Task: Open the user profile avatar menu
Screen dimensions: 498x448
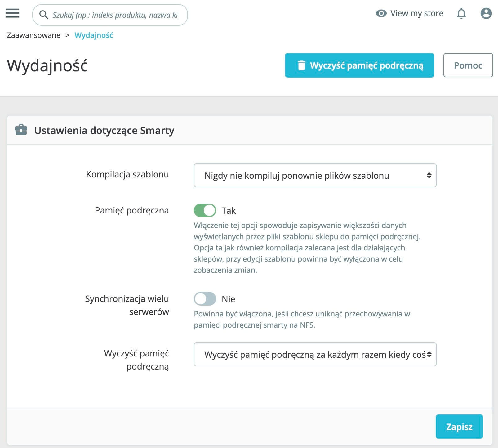Action: click(x=486, y=13)
